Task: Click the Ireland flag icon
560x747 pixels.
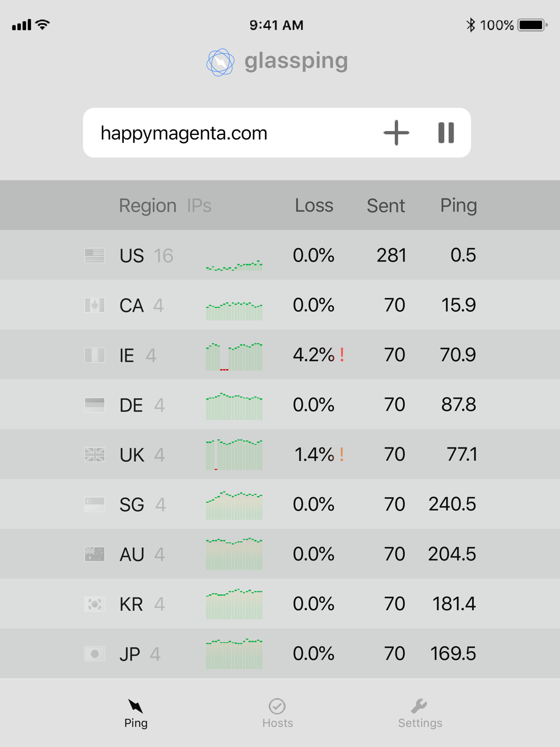Action: point(95,355)
